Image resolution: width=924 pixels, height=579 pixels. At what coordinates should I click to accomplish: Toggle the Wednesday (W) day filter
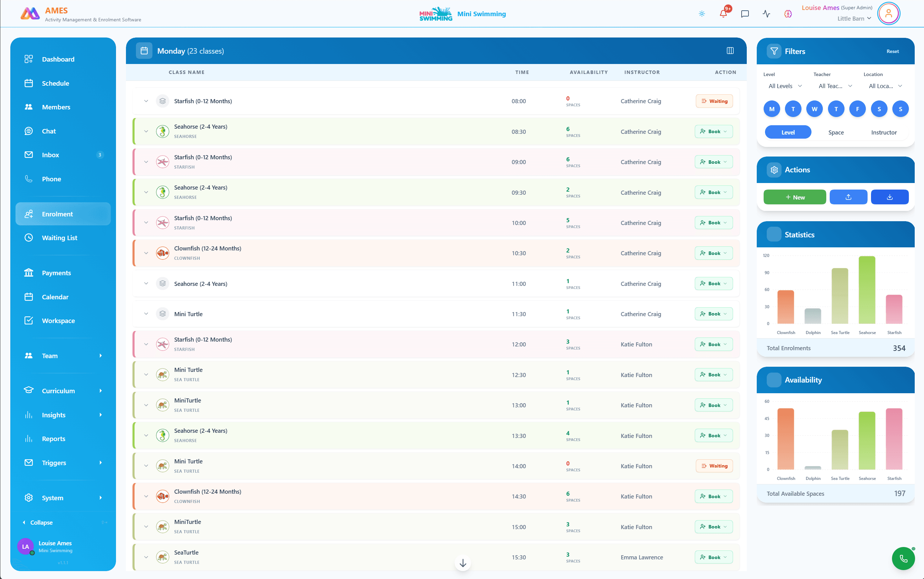[815, 109]
